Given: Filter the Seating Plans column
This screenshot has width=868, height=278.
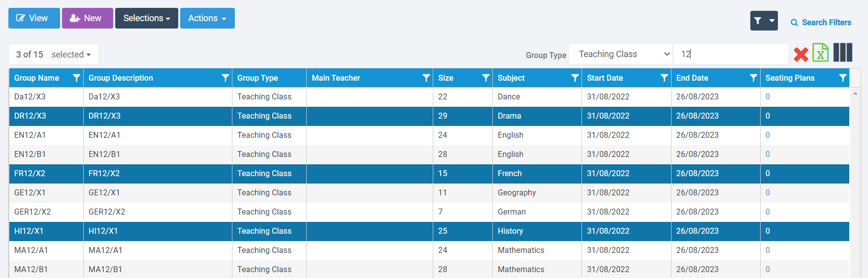Looking at the screenshot, I should [x=842, y=78].
